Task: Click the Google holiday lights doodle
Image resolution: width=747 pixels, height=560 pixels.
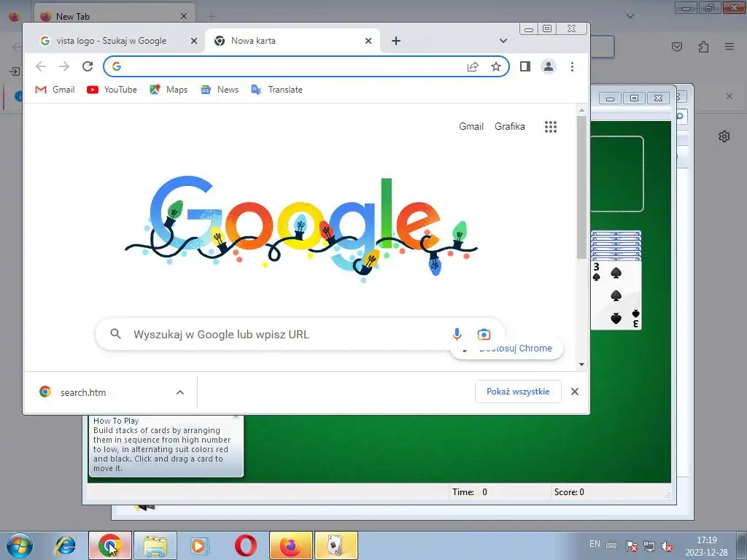Action: coord(301,230)
